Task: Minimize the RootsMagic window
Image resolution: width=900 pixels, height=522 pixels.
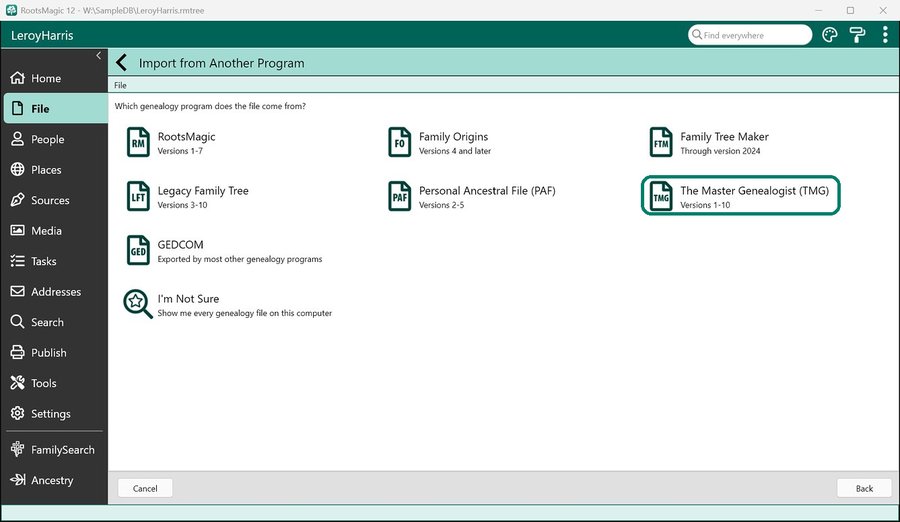Action: coord(818,10)
